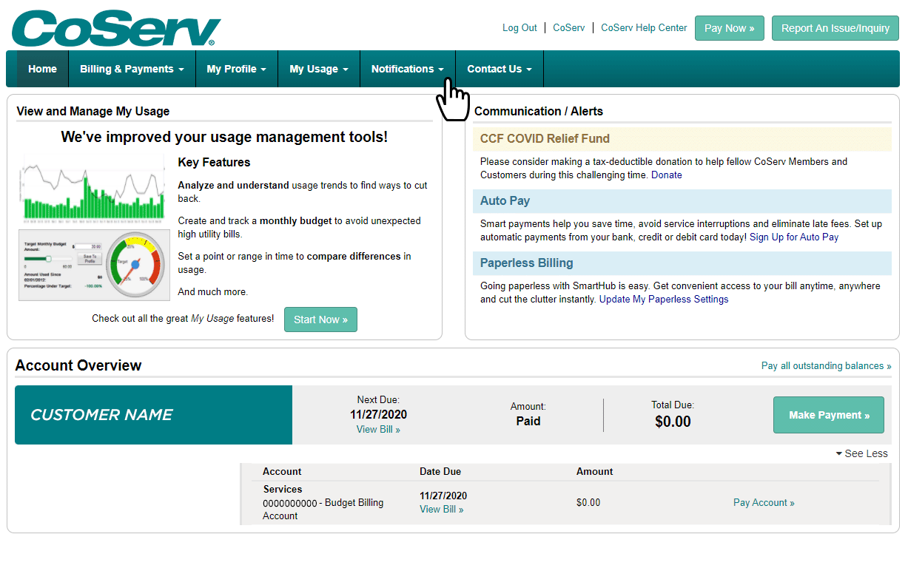The height and width of the screenshot is (588, 908).
Task: Open Update My Paperless Settings link
Action: tap(664, 300)
